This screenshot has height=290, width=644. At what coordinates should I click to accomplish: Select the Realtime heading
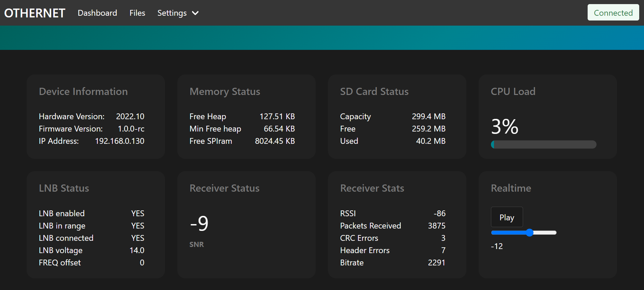pyautogui.click(x=511, y=188)
